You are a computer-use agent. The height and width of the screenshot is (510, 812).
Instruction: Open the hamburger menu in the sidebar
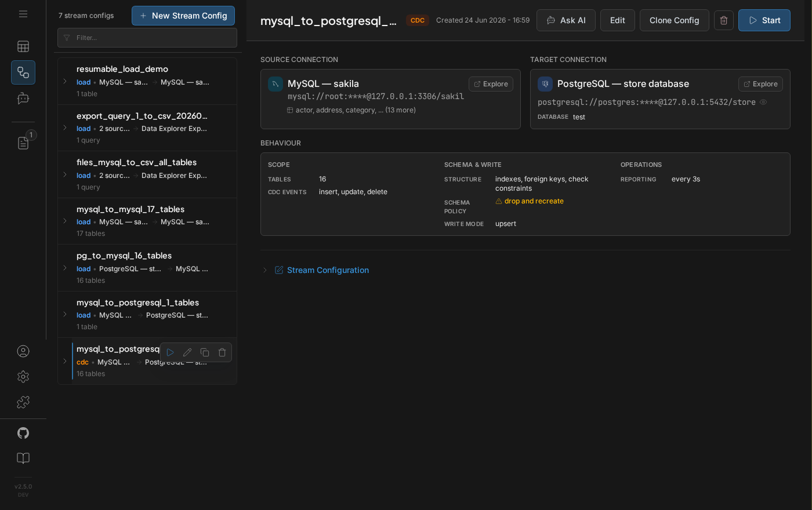[x=23, y=14]
